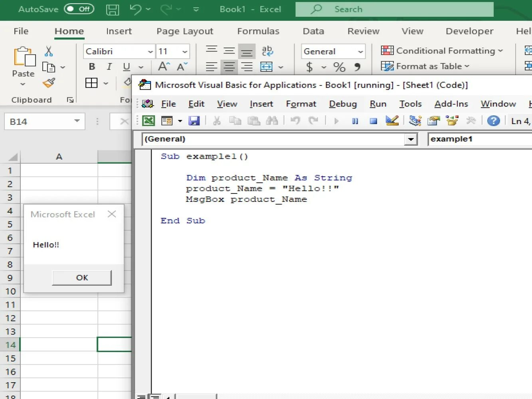The image size is (532, 399).
Task: Open the Borders dropdown arrow
Action: coord(106,83)
